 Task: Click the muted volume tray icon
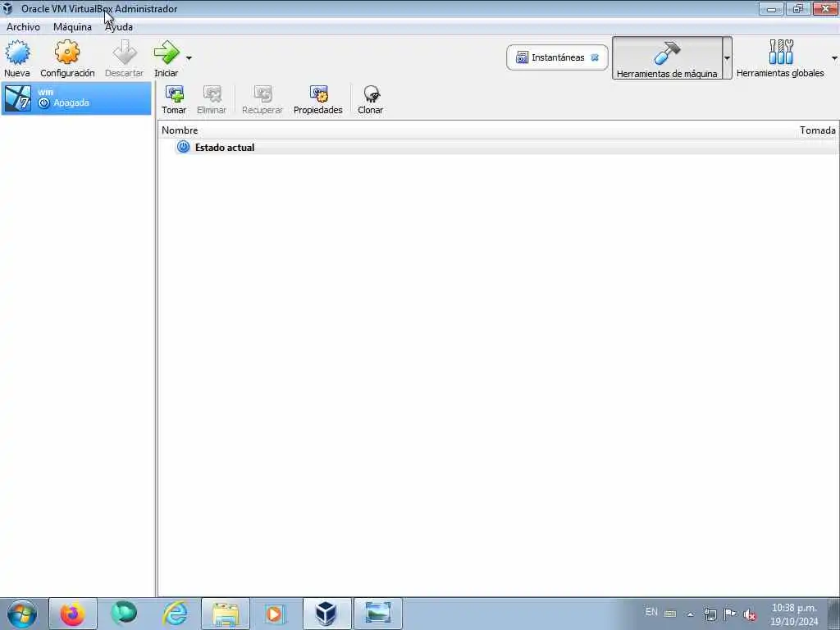tap(750, 615)
